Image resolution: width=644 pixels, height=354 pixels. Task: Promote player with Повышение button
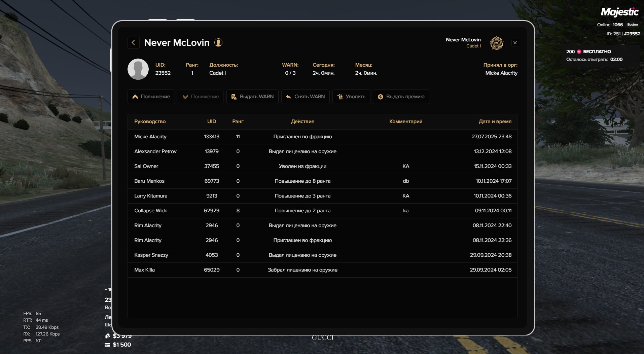[151, 97]
